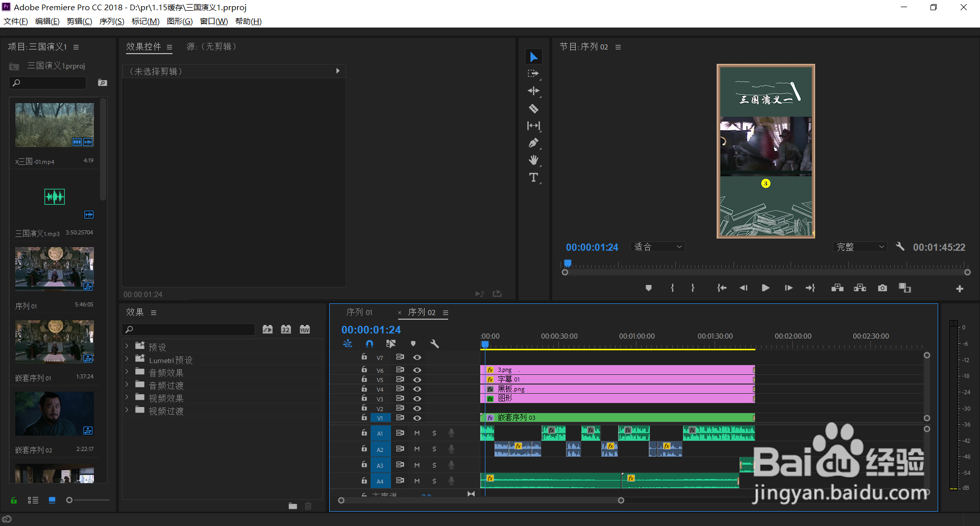Create a new custom bin in Effects panel

click(293, 506)
